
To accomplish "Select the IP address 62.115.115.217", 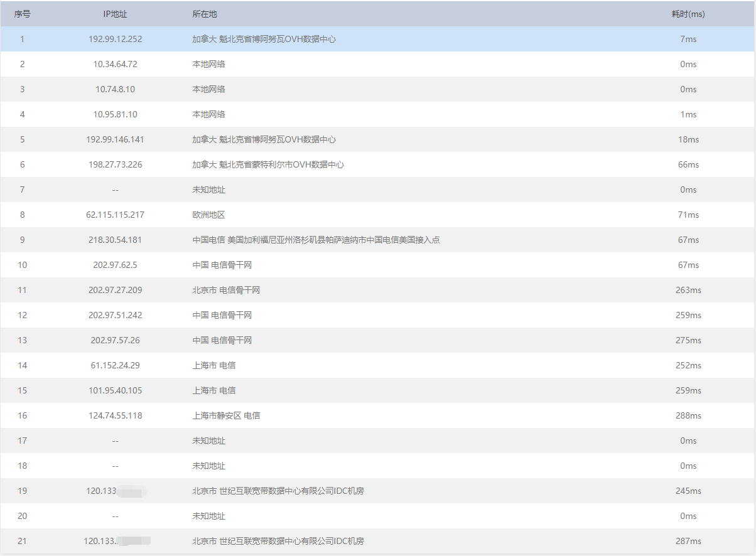I will point(115,215).
